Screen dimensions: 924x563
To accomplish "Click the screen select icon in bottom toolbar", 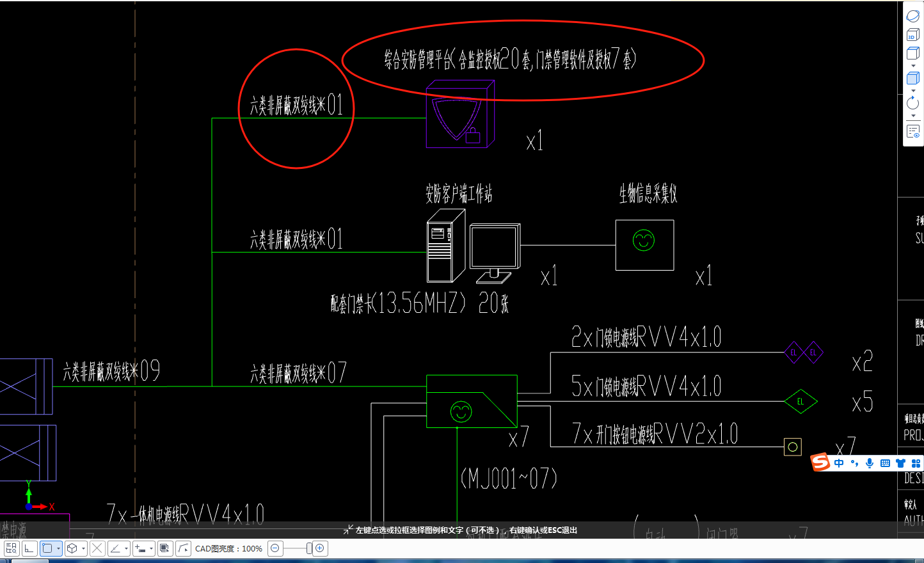I will pyautogui.click(x=165, y=548).
